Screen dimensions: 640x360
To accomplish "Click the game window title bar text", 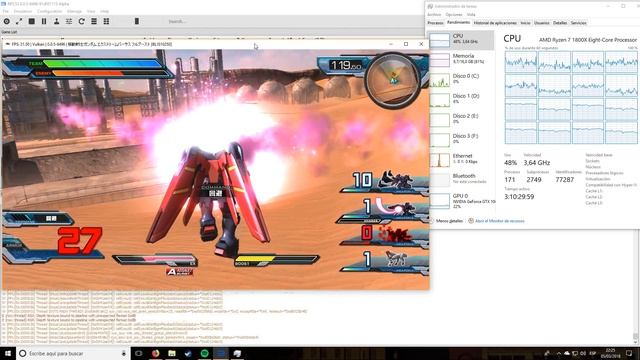I will click(91, 44).
